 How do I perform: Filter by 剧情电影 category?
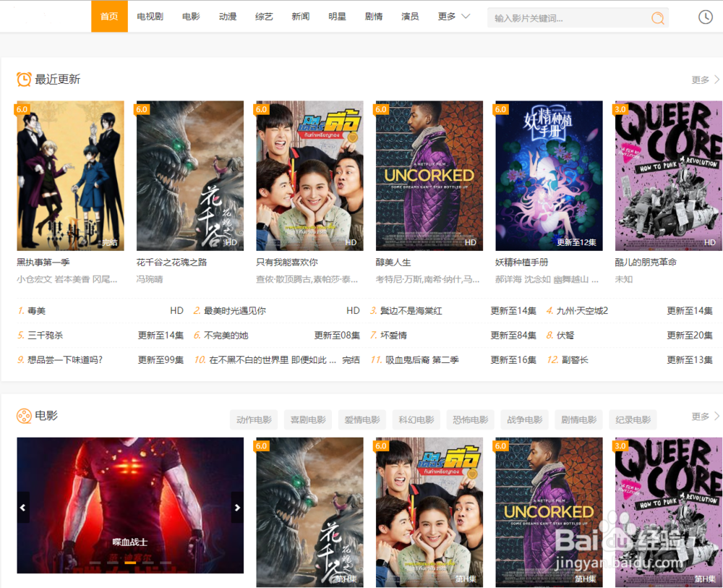click(578, 419)
